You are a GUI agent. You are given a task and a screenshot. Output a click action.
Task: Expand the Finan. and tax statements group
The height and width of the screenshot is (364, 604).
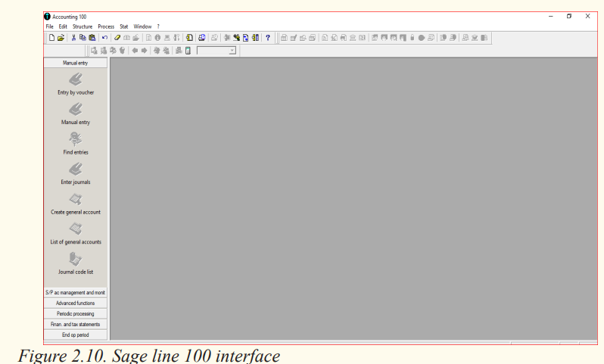(76, 325)
